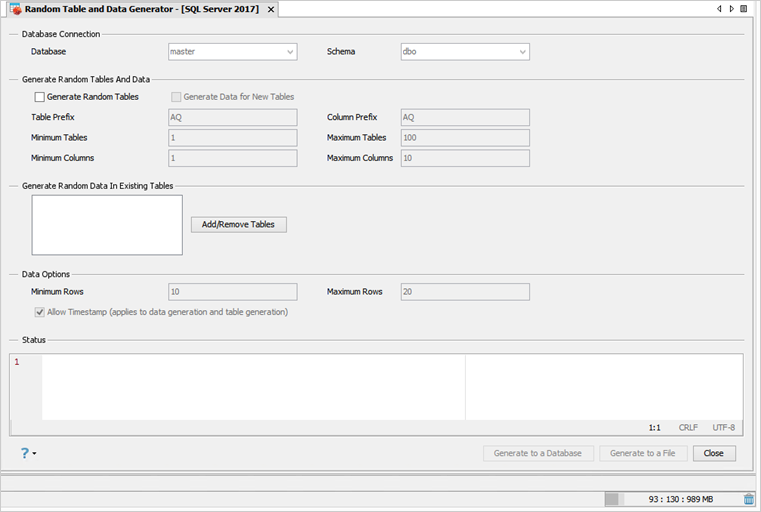
Task: Click the Minimum Columns field
Action: (x=232, y=158)
